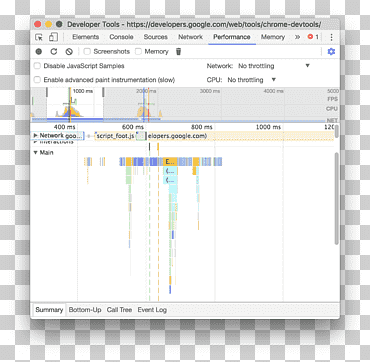Open the Call Tree tab
The image size is (370, 362).
pos(119,310)
